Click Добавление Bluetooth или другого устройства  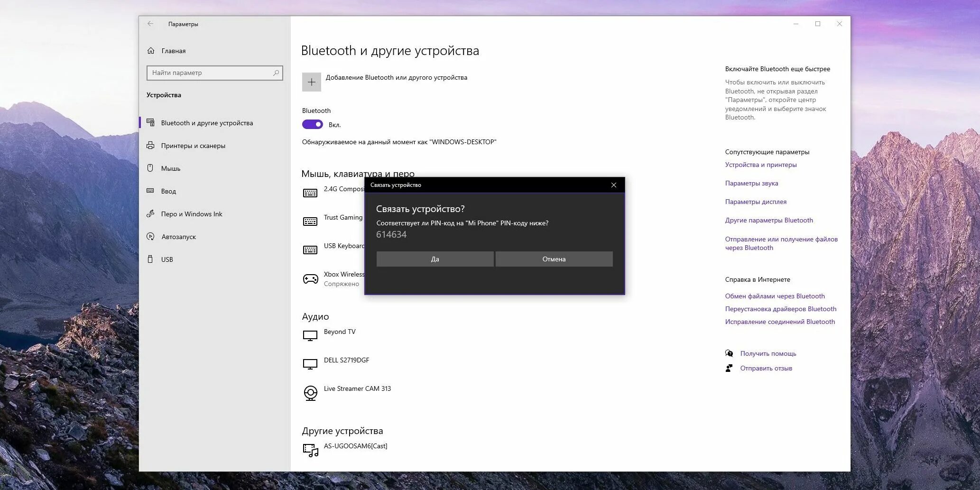(x=397, y=77)
